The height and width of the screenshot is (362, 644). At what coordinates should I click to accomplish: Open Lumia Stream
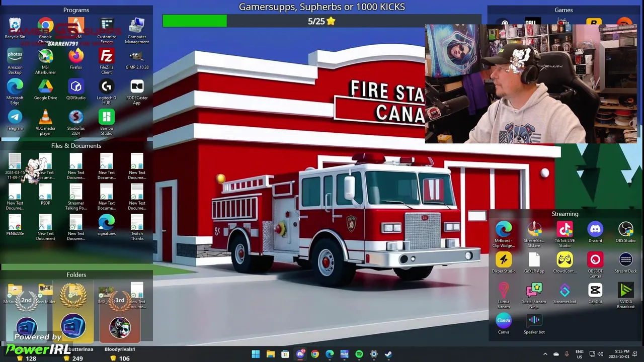point(504,296)
